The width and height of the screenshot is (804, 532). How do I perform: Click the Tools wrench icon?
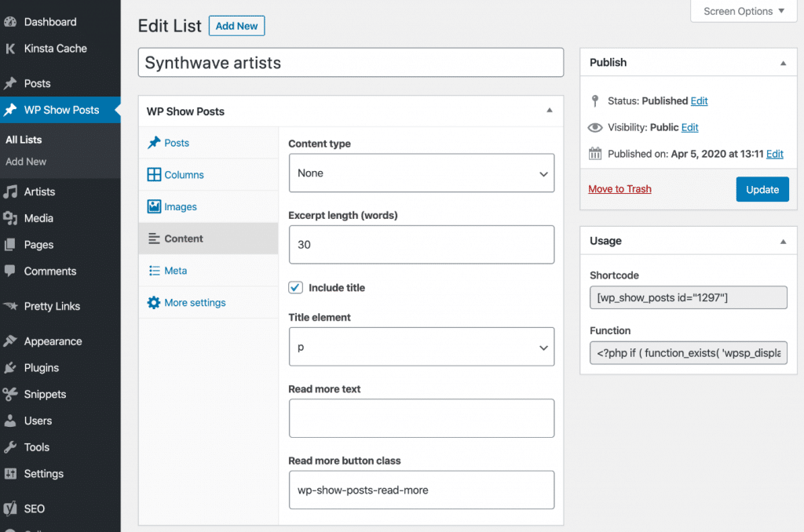(10, 447)
